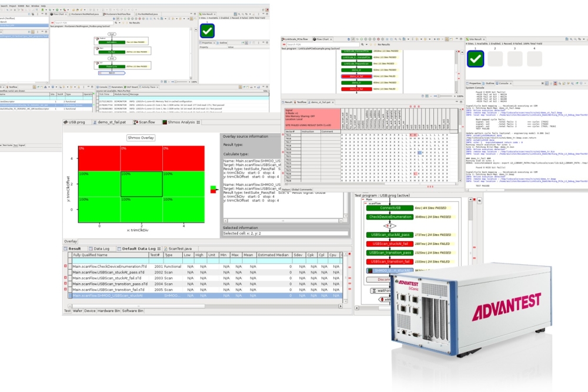Open the Hardware Bin bottom tab
The height and width of the screenshot is (392, 588).
[x=109, y=311]
